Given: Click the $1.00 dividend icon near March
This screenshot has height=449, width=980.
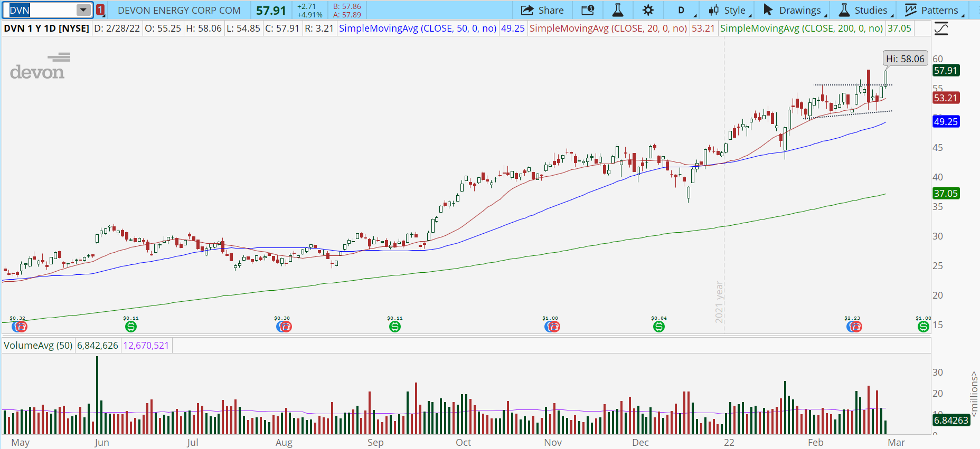Looking at the screenshot, I should tap(923, 327).
